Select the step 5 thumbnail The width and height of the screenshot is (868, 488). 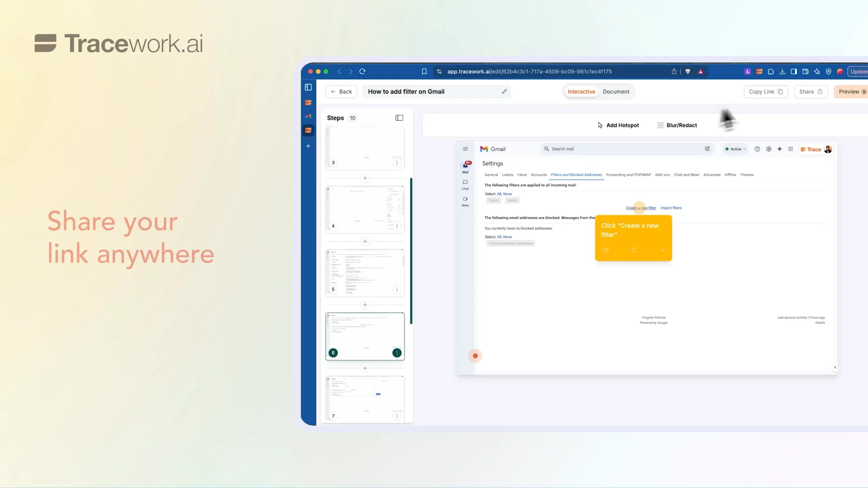(x=365, y=273)
